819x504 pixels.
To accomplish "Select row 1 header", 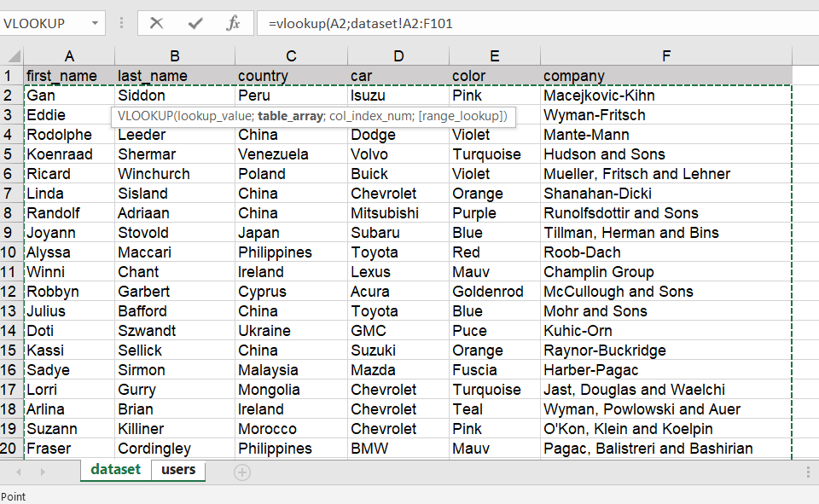I will point(11,76).
